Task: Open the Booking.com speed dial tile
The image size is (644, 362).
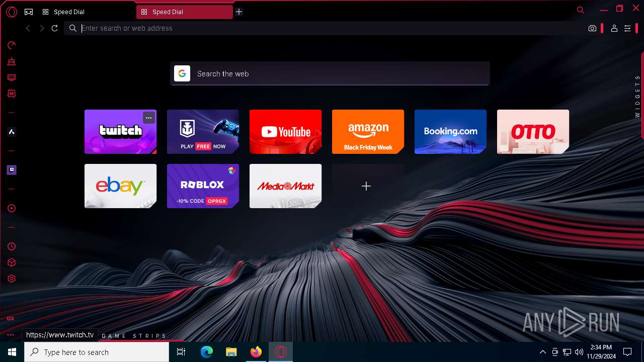Action: point(450,132)
